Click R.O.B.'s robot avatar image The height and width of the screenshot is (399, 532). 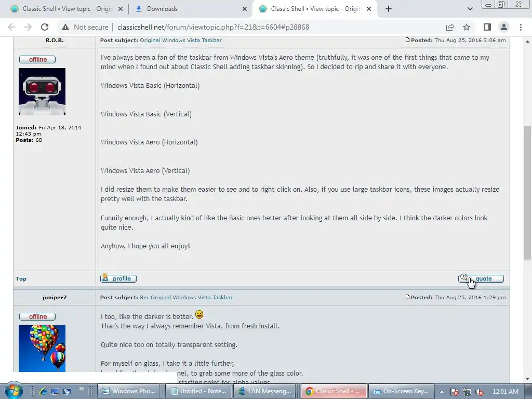tap(42, 91)
